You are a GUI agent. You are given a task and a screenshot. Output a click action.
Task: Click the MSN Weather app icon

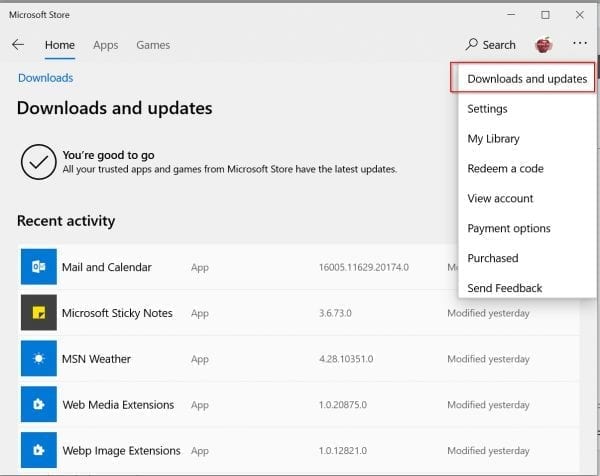[x=39, y=359]
